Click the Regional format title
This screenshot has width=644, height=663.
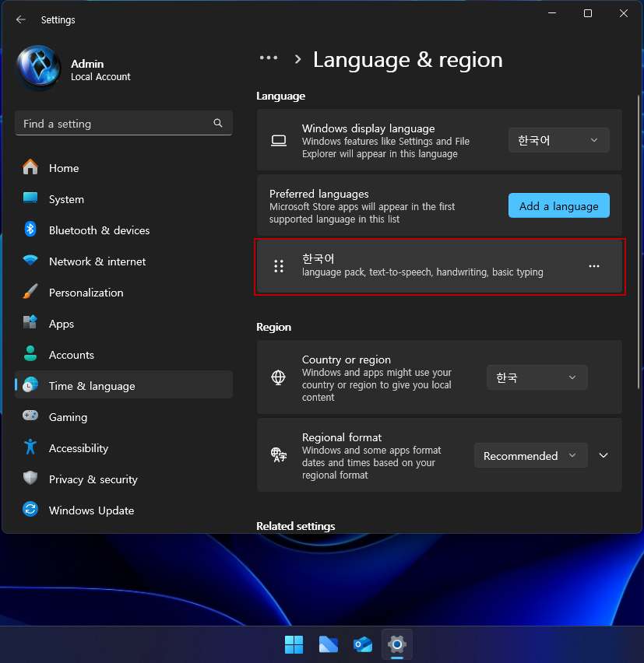341,437
